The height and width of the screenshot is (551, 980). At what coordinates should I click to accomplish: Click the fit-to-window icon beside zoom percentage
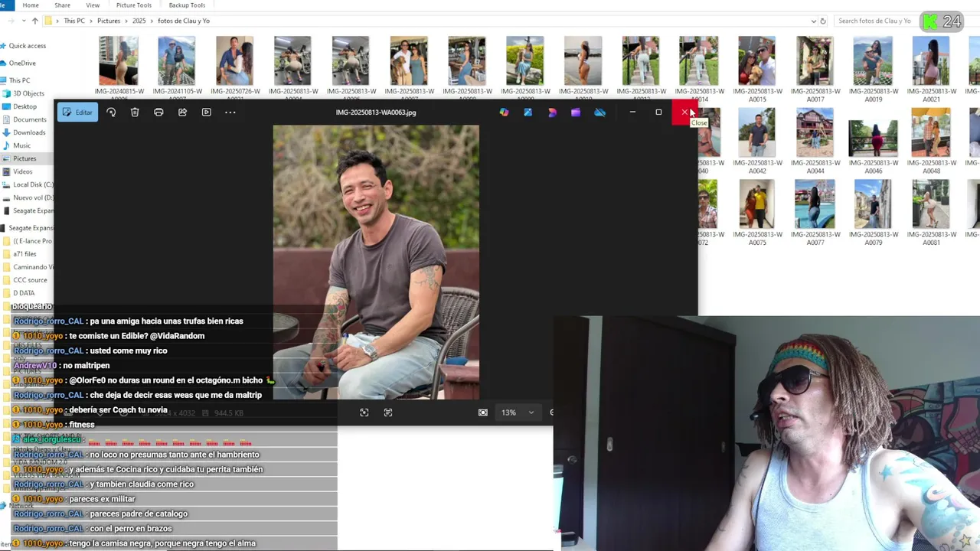pos(483,412)
